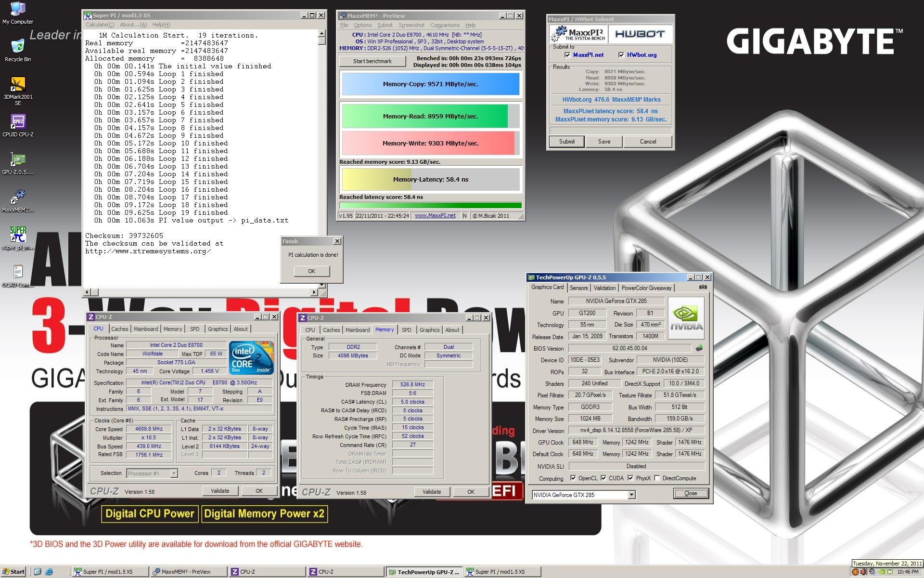Toggle MaxxPI.net submit checkbox
The height and width of the screenshot is (578, 924).
(567, 55)
